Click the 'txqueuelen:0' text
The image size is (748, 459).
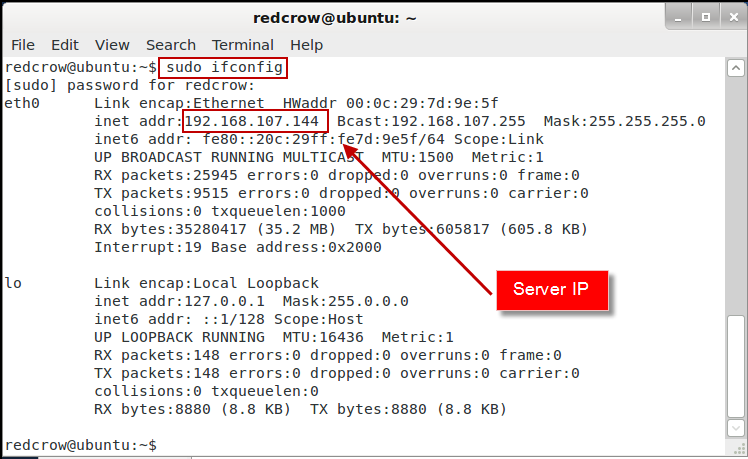tap(265, 391)
